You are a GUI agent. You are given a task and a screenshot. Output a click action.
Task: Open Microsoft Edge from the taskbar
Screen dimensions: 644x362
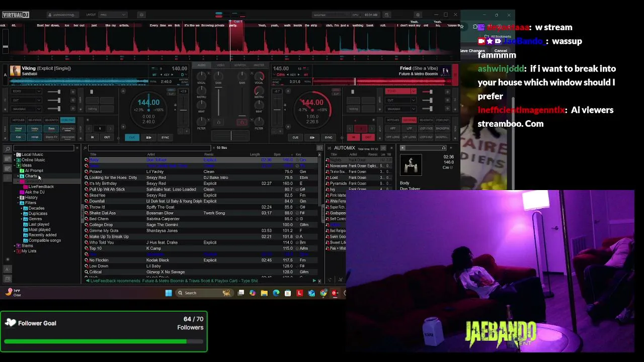pyautogui.click(x=276, y=293)
